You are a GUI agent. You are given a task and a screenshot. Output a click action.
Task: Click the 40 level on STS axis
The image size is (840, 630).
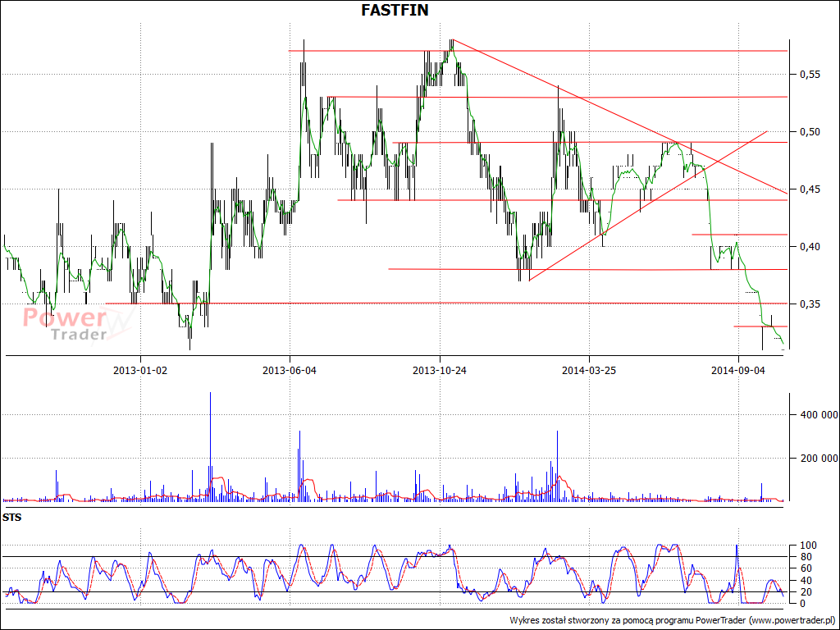pyautogui.click(x=806, y=580)
